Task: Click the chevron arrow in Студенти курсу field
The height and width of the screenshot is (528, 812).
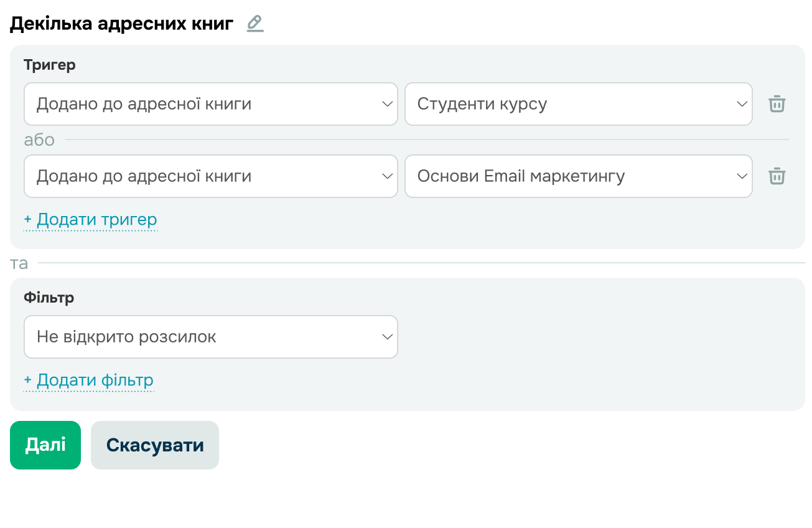Action: point(742,104)
